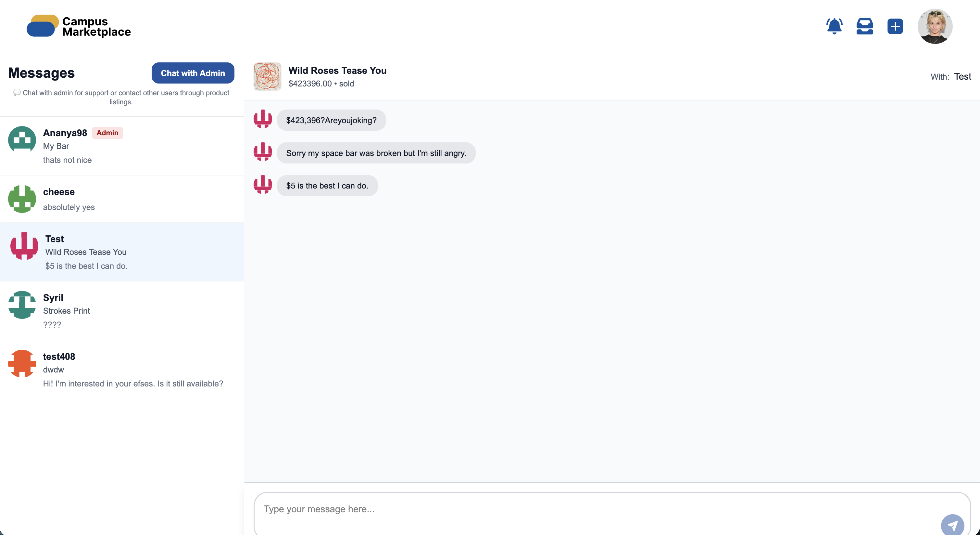Open the conversation with cheese
The width and height of the screenshot is (980, 535).
pos(122,199)
